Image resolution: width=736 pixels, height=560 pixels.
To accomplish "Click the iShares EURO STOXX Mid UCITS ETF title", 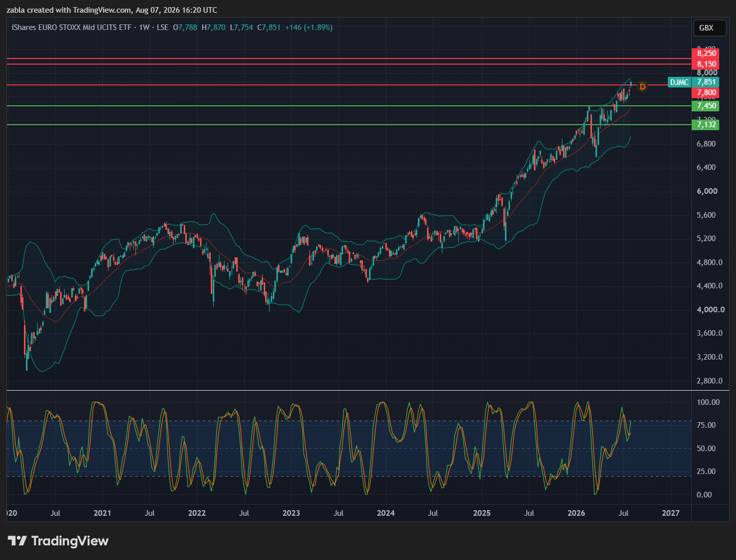I will pos(71,27).
